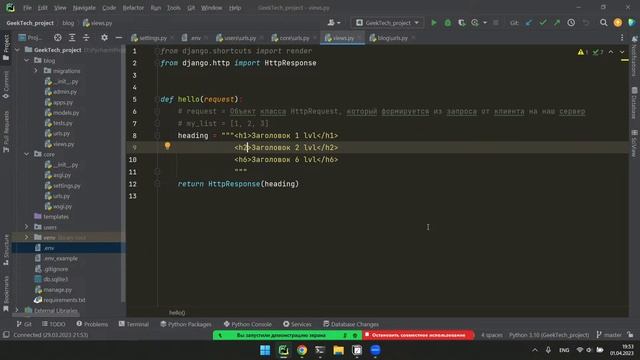Collapse all in Project tree
This screenshot has height=360, width=640.
pyautogui.click(x=86, y=38)
